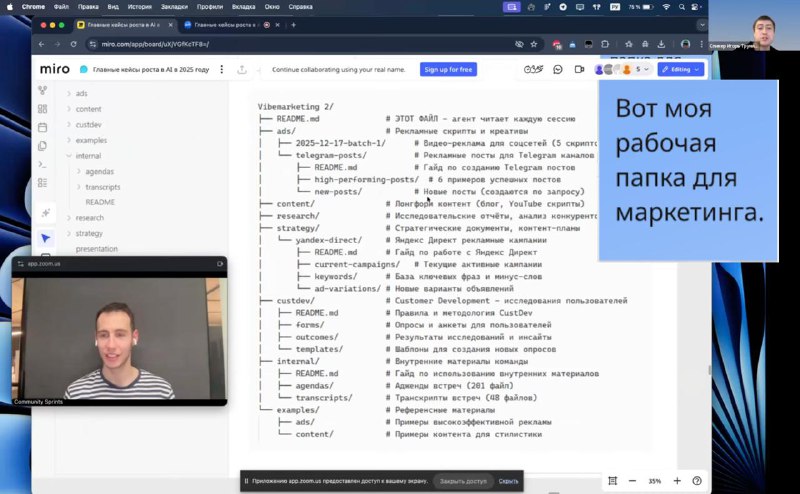800x494 pixels.
Task: Select the presentation item in tree
Action: pos(96,249)
